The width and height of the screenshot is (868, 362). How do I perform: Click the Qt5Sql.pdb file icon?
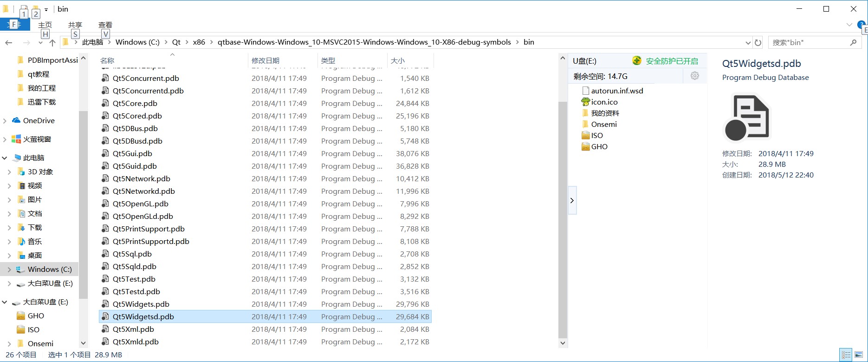click(105, 254)
